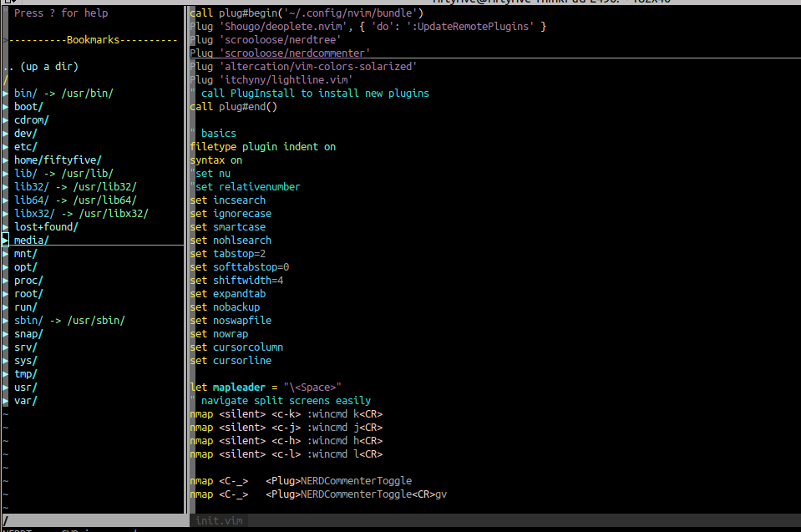
Task: Open the opt/ folder entry
Action: [x=25, y=267]
